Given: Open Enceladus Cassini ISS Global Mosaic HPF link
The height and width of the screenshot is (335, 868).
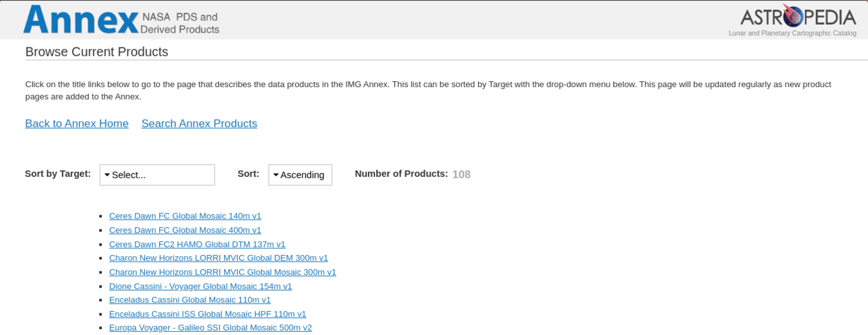Looking at the screenshot, I should point(208,314).
